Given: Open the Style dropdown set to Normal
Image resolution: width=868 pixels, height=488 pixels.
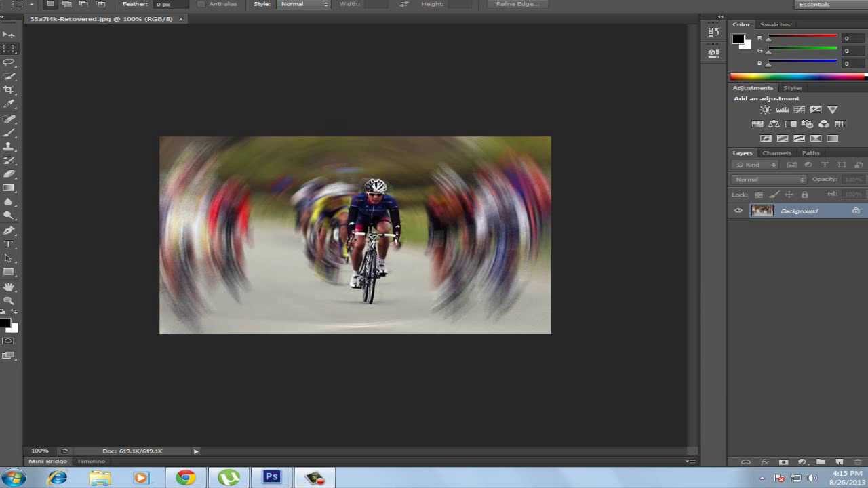Looking at the screenshot, I should tap(304, 5).
